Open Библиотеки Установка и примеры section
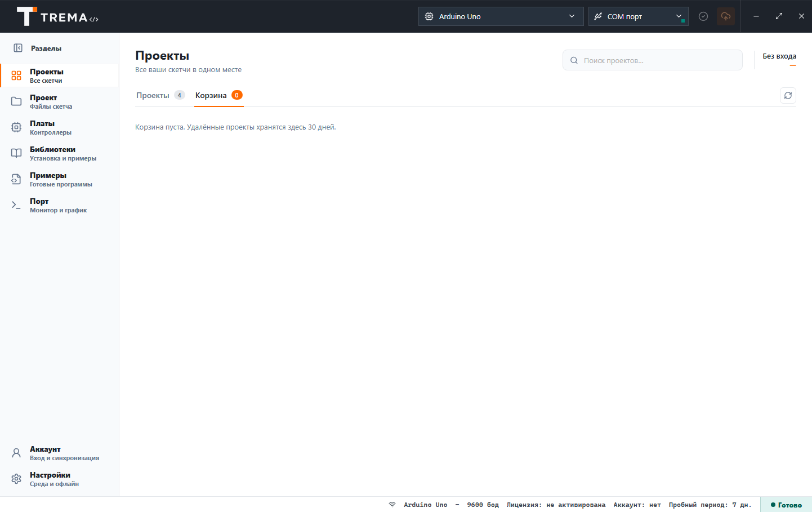Viewport: 812px width, 512px height. tap(60, 153)
